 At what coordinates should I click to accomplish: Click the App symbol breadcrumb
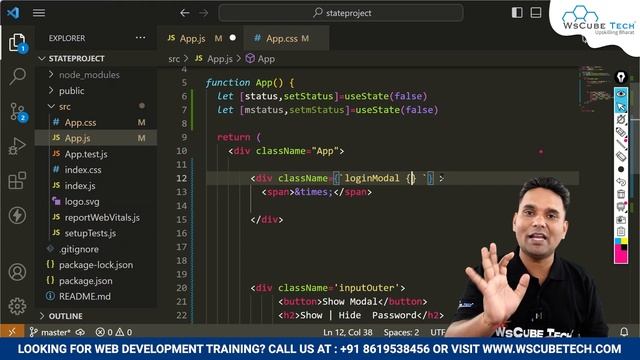260,59
